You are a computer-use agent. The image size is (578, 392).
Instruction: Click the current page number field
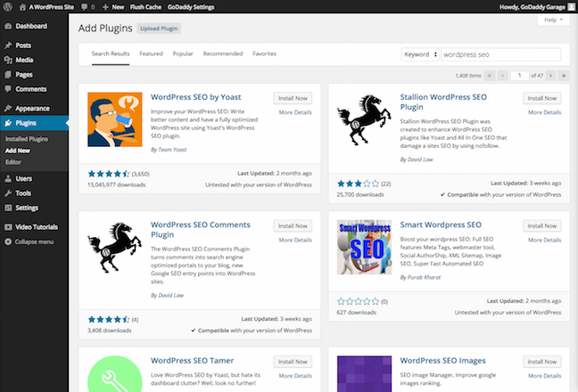click(x=519, y=76)
